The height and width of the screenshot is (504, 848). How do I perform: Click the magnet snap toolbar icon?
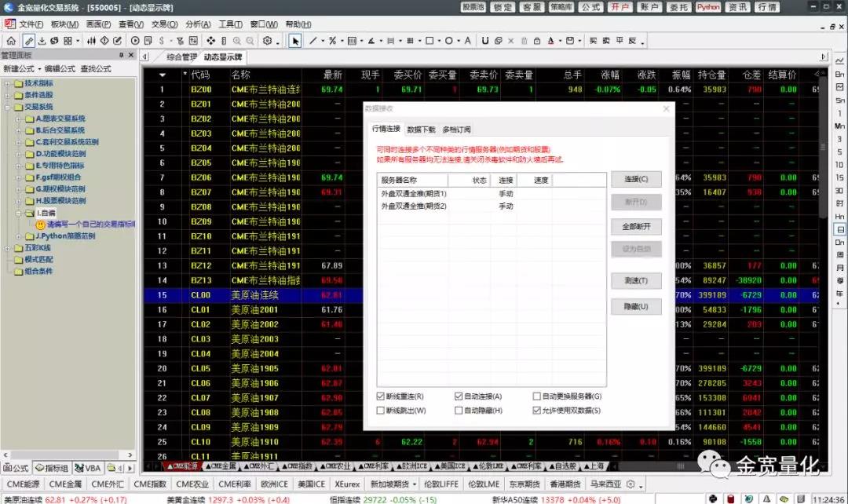485,41
